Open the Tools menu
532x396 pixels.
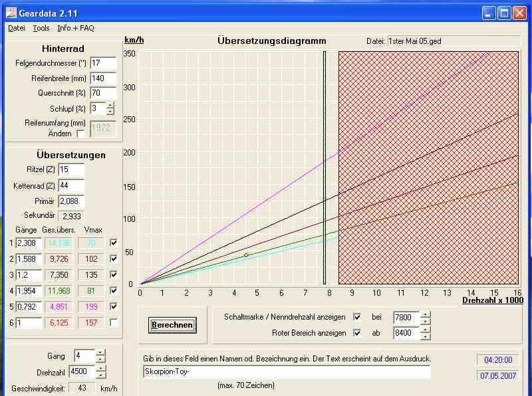41,28
